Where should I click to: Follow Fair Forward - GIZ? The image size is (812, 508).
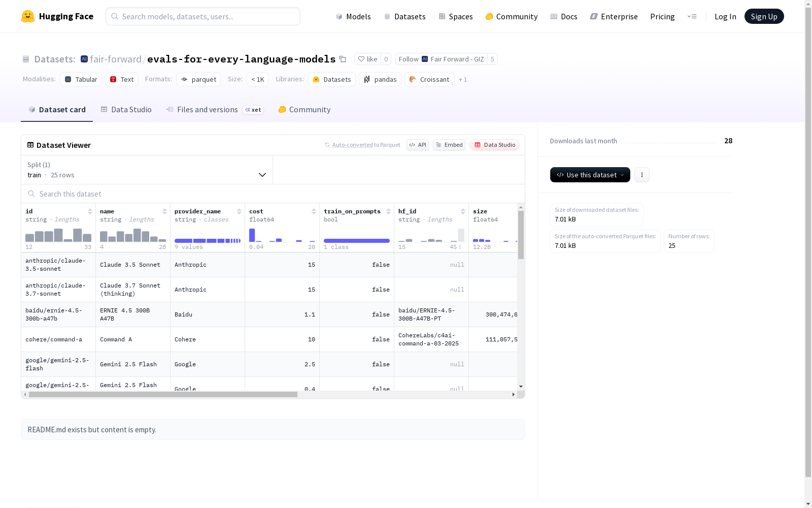click(x=441, y=59)
